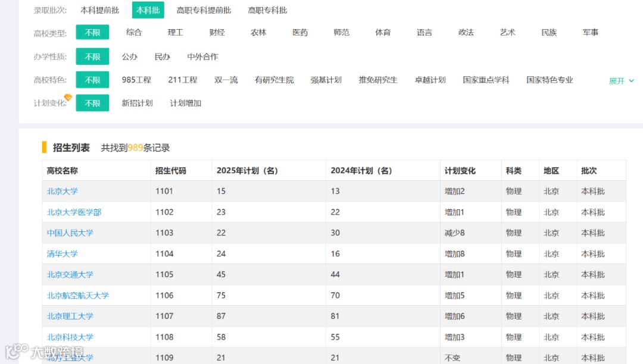The image size is (643, 364).
Task: Filter by 强基计划 feature
Action: click(x=326, y=80)
